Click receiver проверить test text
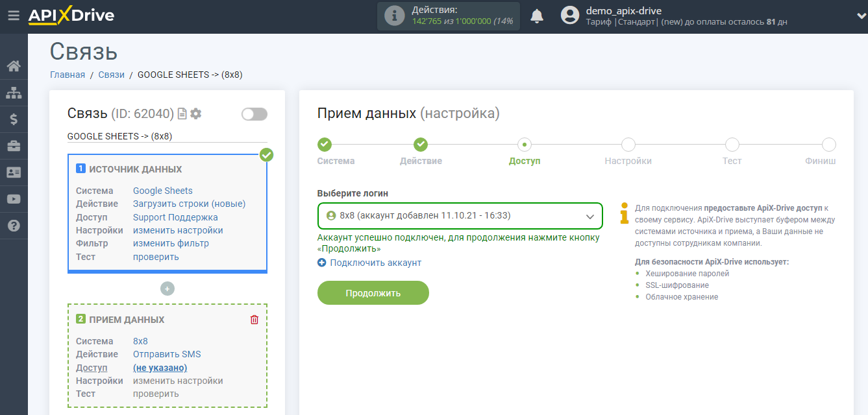 click(x=156, y=394)
